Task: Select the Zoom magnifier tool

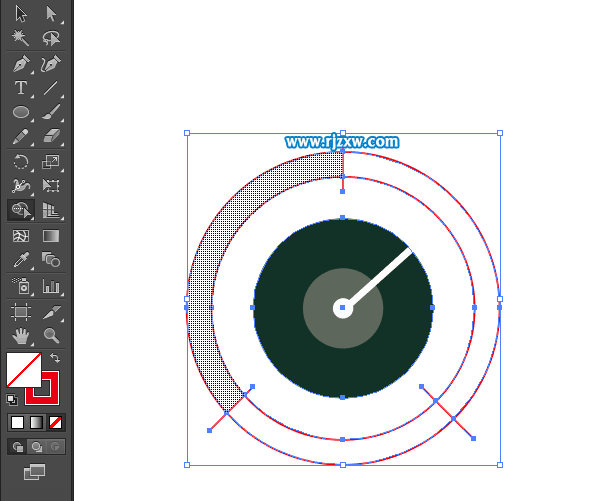Action: [x=51, y=336]
